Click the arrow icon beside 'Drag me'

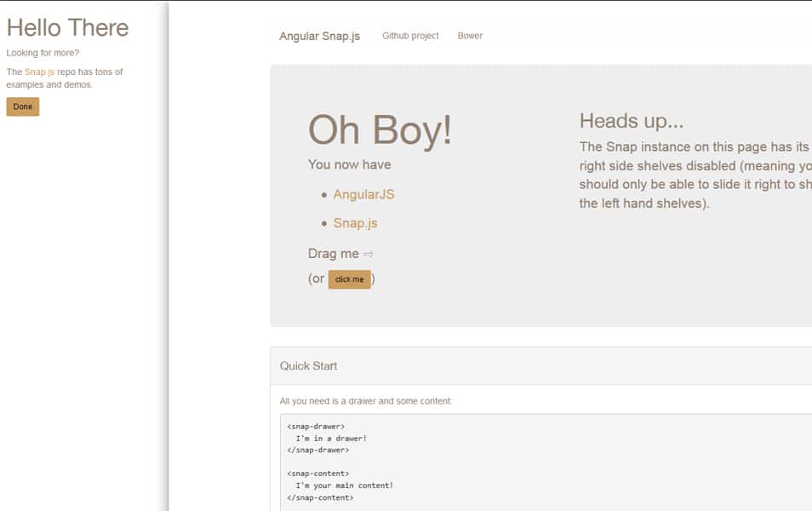click(x=369, y=254)
